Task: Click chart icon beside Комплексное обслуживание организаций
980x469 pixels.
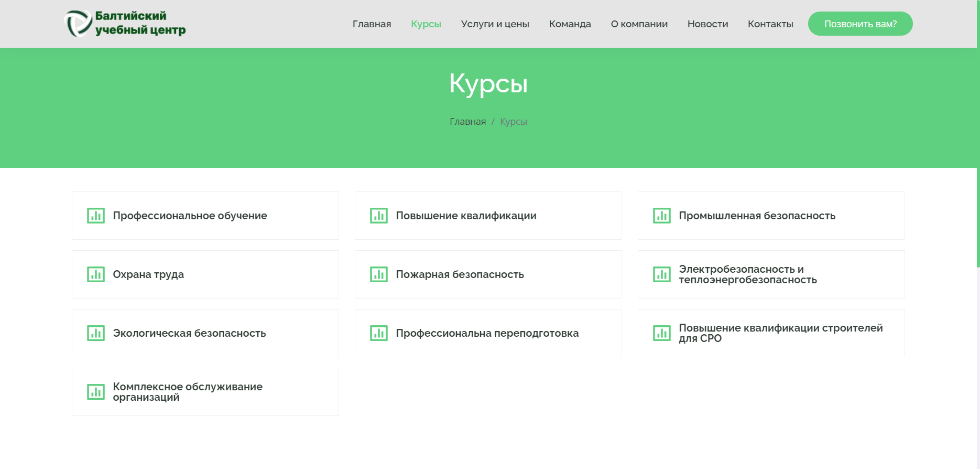Action: (96, 392)
